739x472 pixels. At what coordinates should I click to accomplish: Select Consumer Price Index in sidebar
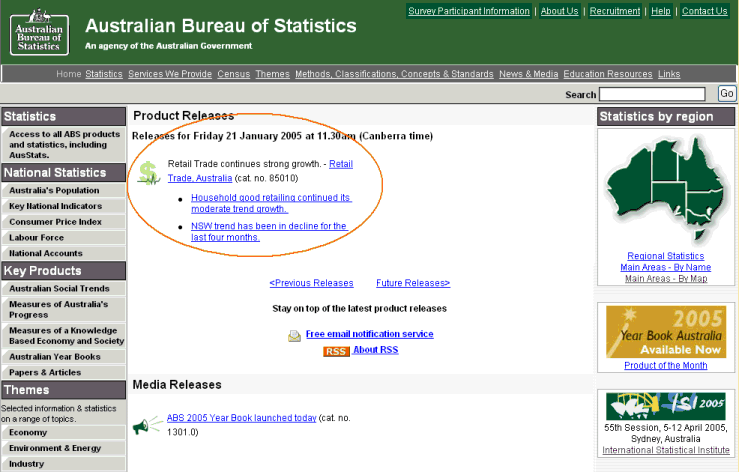[56, 222]
